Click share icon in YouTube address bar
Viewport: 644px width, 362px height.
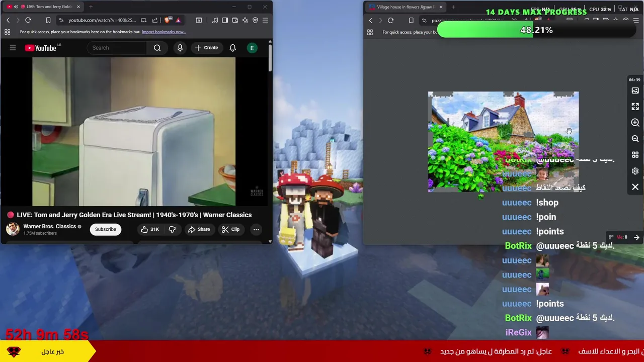coord(155,20)
